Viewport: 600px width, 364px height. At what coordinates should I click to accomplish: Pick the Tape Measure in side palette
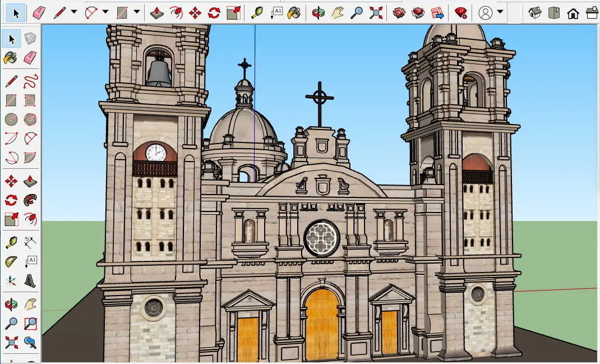[x=11, y=242]
